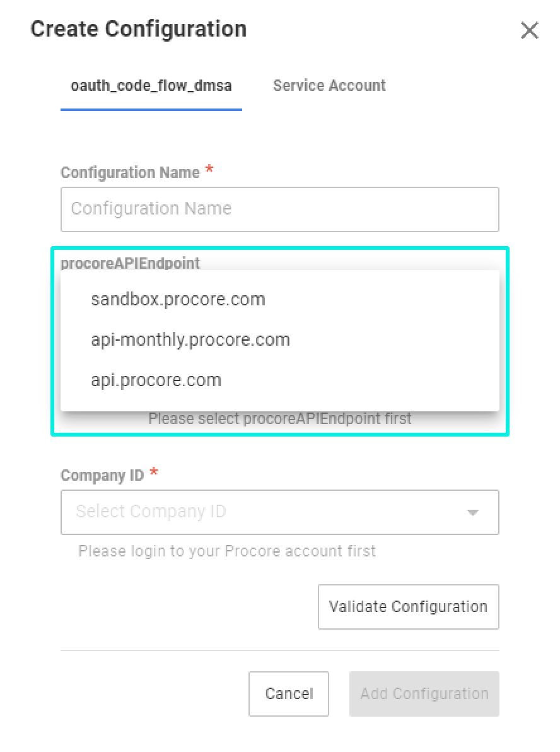
Task: Focus the Configuration Name input field
Action: click(x=280, y=209)
